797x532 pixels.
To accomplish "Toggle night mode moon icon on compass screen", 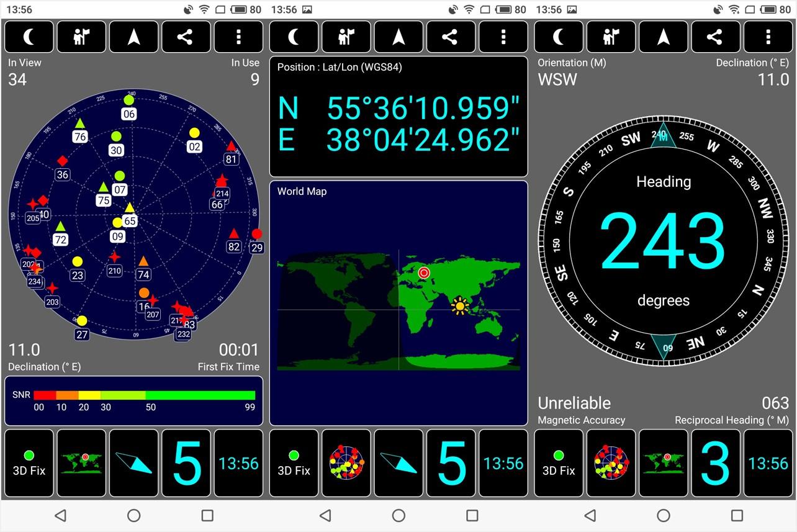I will click(x=559, y=37).
